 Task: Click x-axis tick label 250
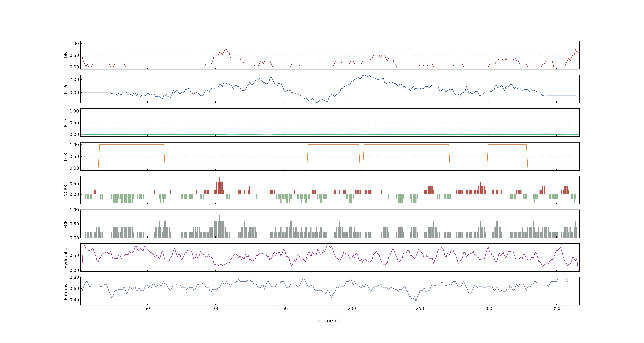[x=420, y=309]
